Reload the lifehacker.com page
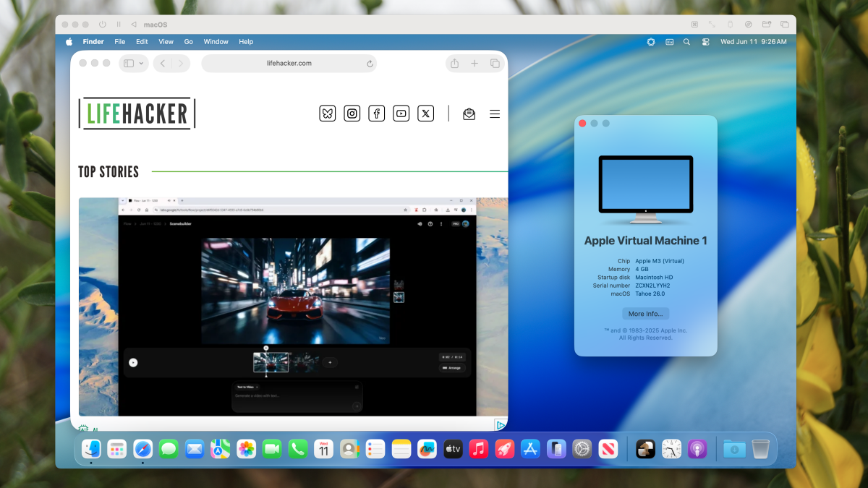This screenshot has width=868, height=488. pyautogui.click(x=370, y=64)
